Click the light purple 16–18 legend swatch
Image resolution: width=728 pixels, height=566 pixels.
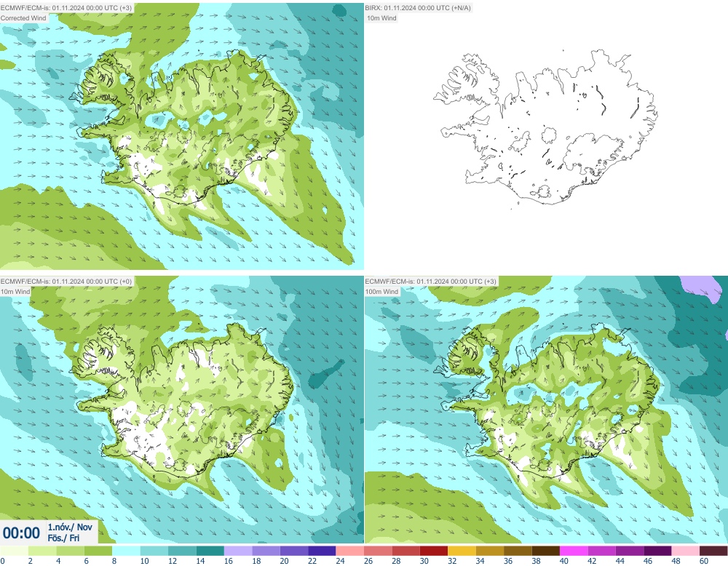click(238, 551)
